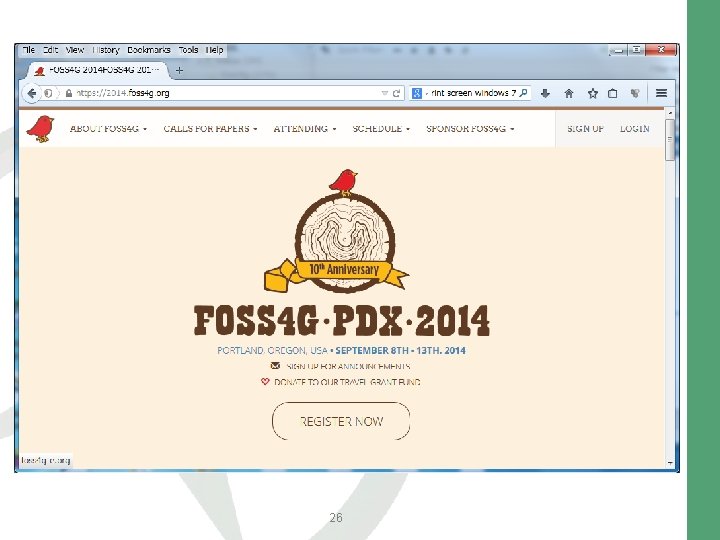Go back with the browser back arrow
The height and width of the screenshot is (540, 720).
click(x=31, y=93)
